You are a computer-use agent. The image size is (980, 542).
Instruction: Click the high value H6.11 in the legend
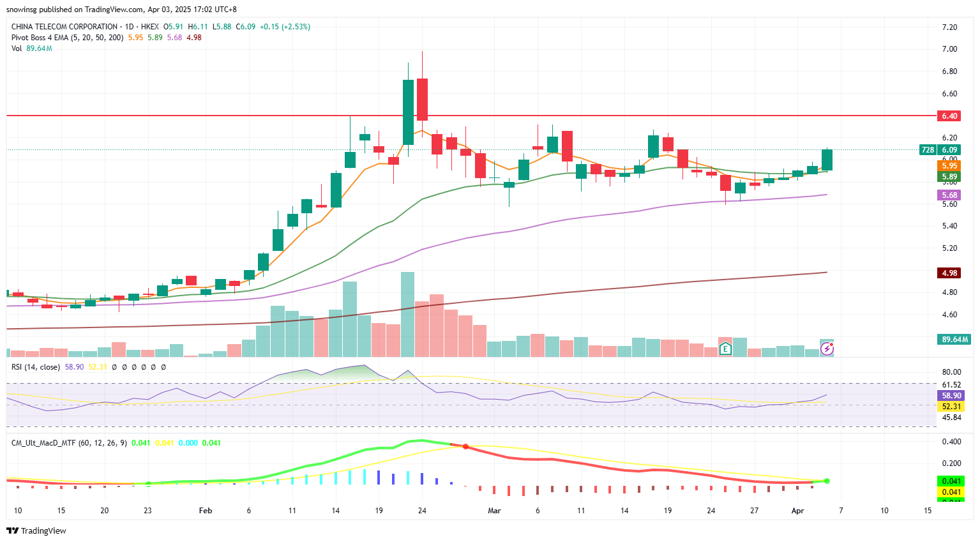pyautogui.click(x=198, y=27)
